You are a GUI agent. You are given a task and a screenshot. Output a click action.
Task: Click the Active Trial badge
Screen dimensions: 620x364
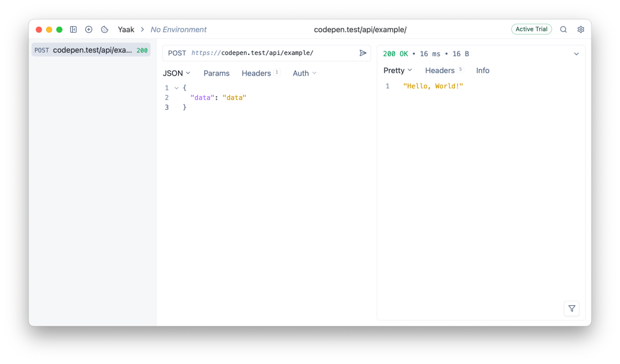(532, 29)
